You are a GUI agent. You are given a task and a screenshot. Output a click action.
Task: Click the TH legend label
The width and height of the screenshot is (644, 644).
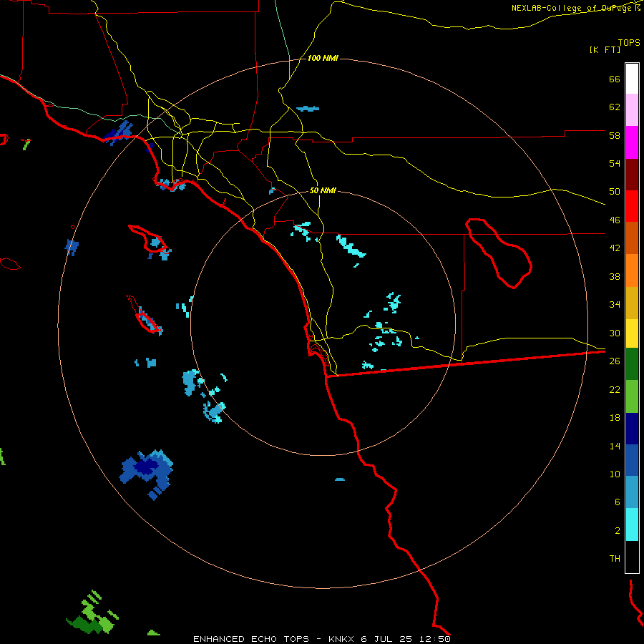[615, 559]
